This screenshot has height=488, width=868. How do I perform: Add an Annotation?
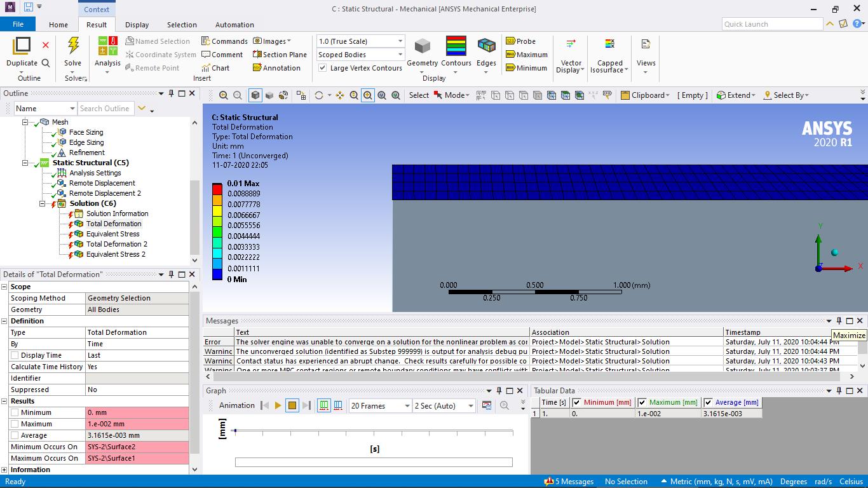[x=276, y=68]
